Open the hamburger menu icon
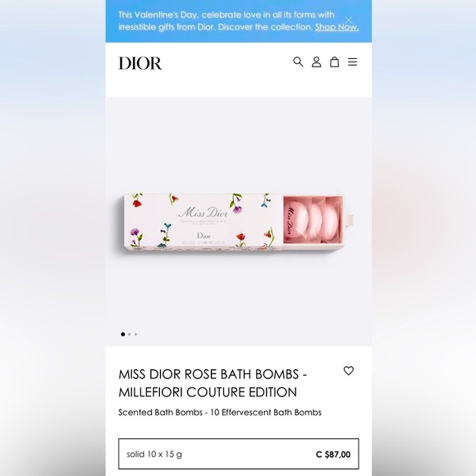Viewport: 476px width, 476px height. (352, 62)
